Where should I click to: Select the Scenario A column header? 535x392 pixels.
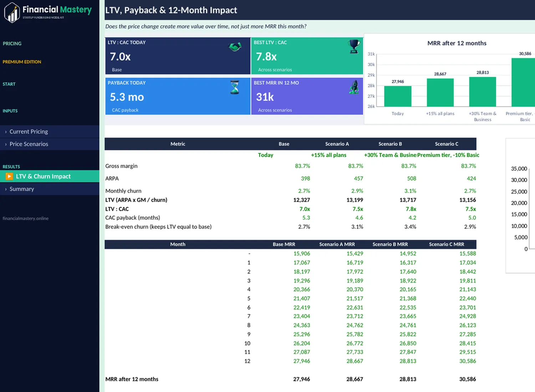[337, 144]
